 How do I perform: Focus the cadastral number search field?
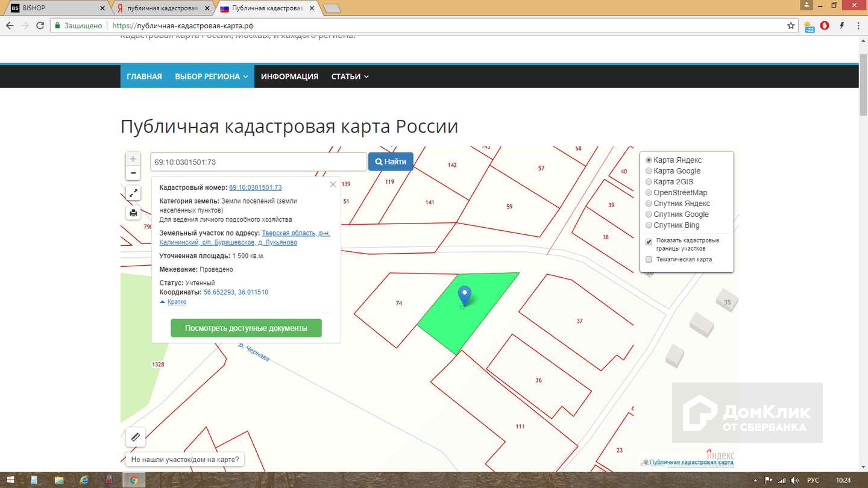(259, 162)
